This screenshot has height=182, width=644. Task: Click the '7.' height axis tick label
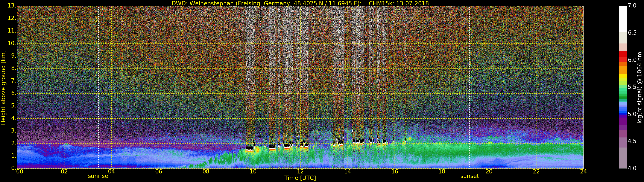pos(13,81)
